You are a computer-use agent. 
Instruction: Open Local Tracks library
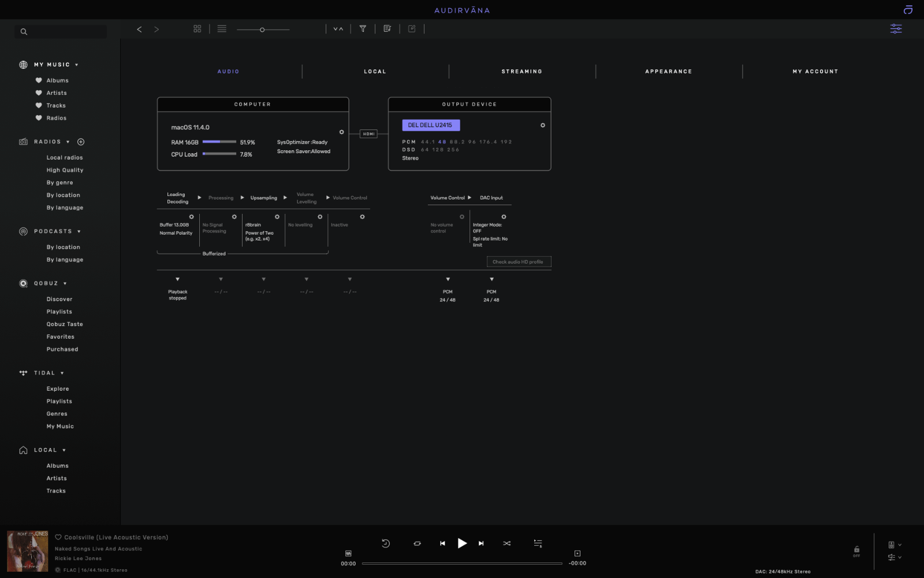(x=56, y=491)
